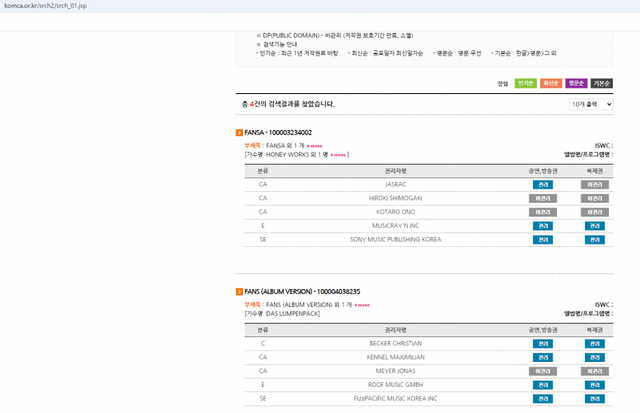Viewport: 640px width, 413px height.
Task: Open the FANSA - 100003234002 song title
Action: (278, 133)
